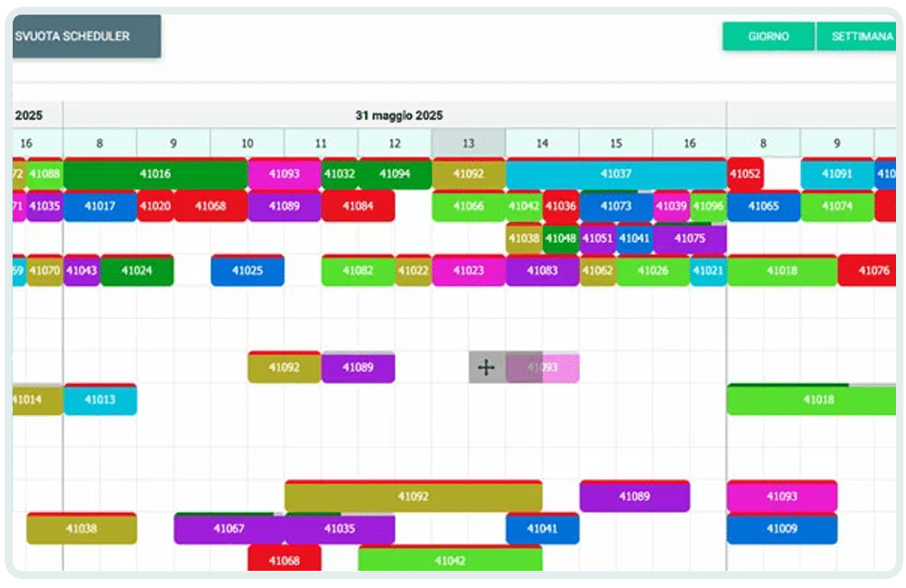The height and width of the screenshot is (588, 906).
Task: Click the red 41084 task block
Action: (358, 207)
